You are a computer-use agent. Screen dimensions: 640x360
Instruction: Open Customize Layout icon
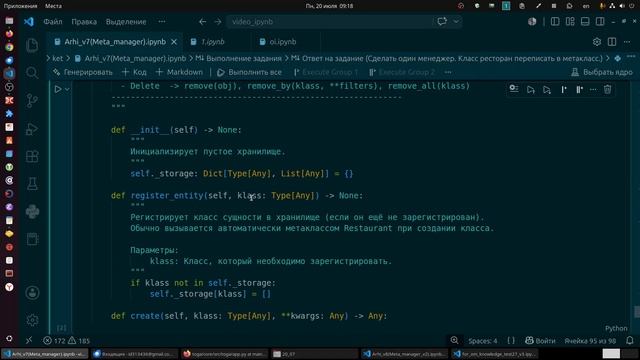click(570, 22)
